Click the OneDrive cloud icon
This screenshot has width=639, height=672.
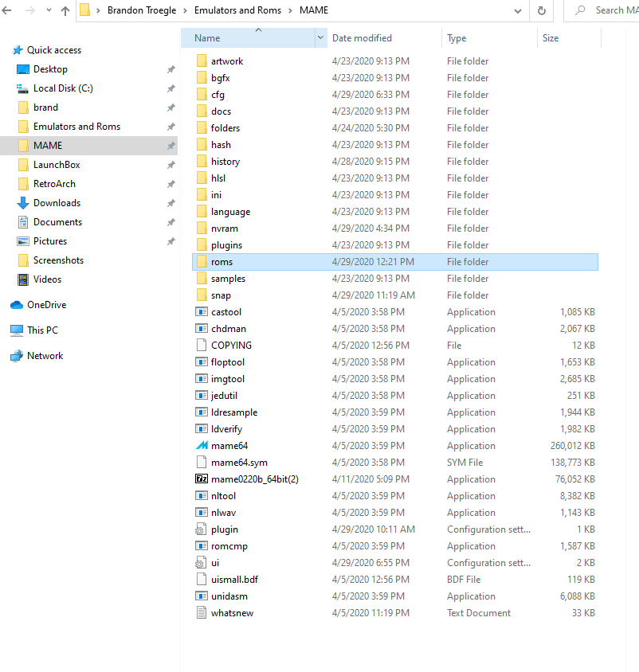(17, 305)
